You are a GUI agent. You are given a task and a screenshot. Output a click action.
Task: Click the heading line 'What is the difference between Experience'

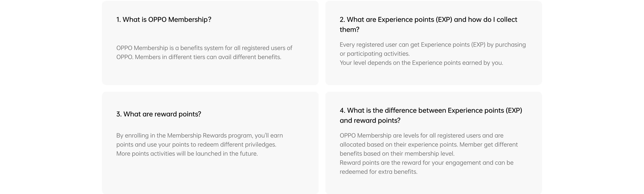pos(431,110)
